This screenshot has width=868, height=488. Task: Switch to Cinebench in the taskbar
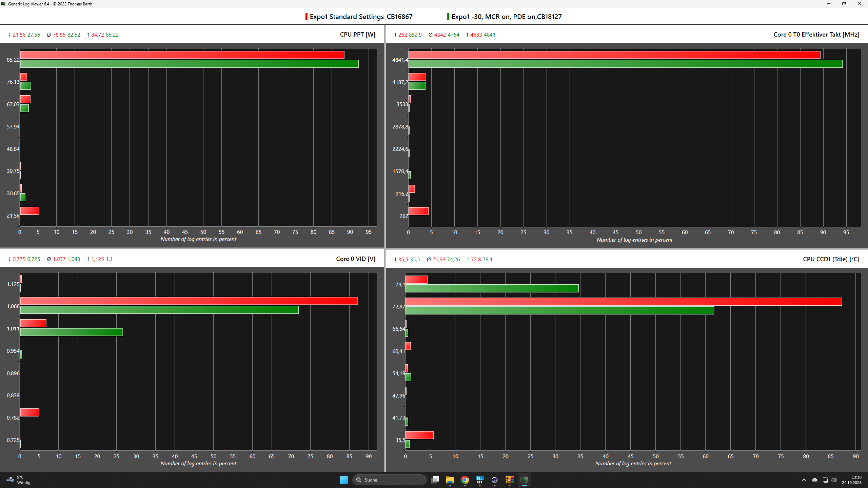(495, 480)
